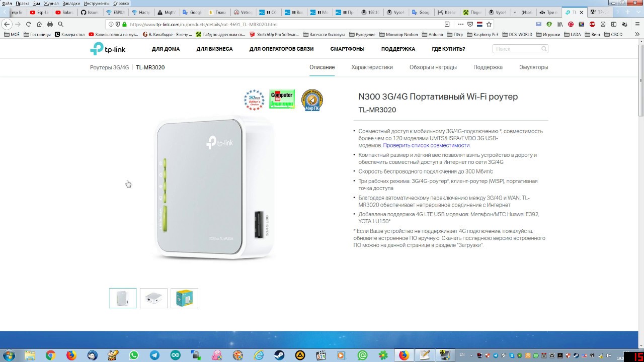This screenshot has width=644, height=362.
Task: Open the SketchUp Pro Software bookmark
Action: (274, 34)
